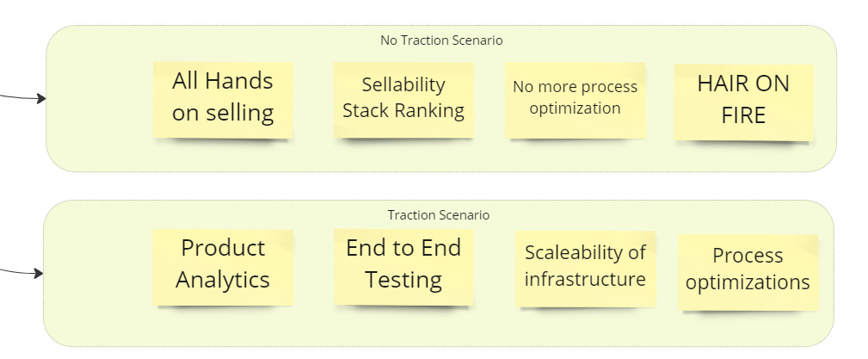Select the arrow pointing to No Traction frame
868x359 pixels.
[x=23, y=97]
